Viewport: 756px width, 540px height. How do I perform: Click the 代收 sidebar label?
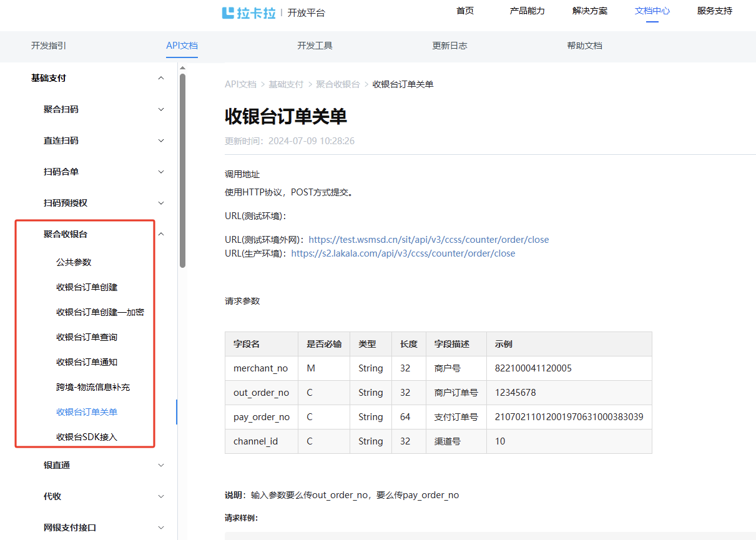point(52,496)
